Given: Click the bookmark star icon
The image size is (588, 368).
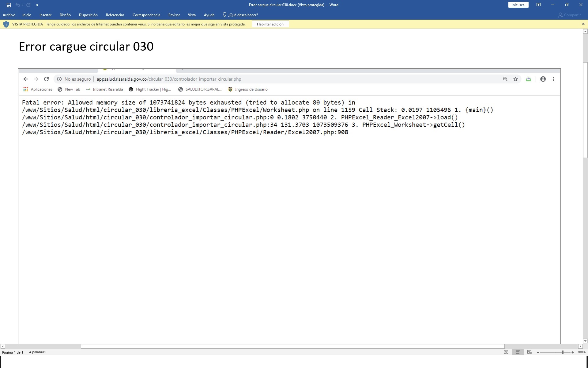Looking at the screenshot, I should 516,79.
